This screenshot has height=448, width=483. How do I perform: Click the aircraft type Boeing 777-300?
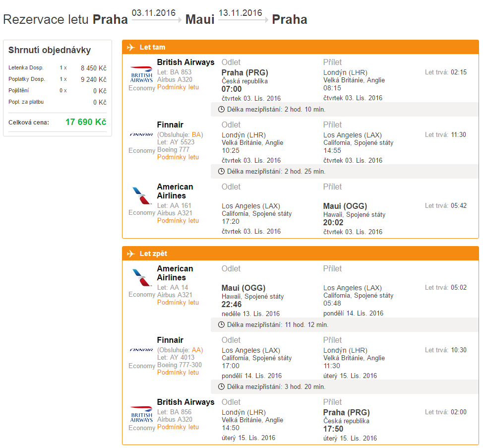pos(180,365)
